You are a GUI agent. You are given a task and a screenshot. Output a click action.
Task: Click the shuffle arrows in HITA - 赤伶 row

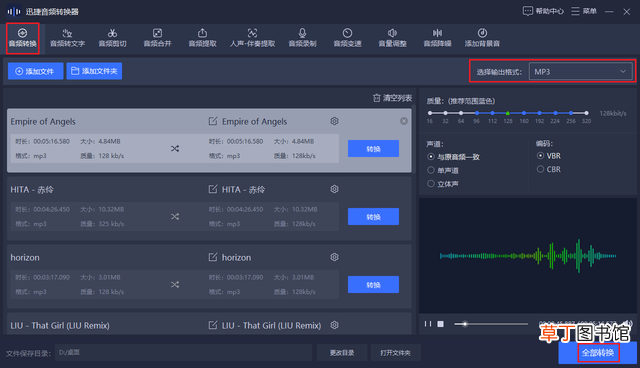point(175,217)
